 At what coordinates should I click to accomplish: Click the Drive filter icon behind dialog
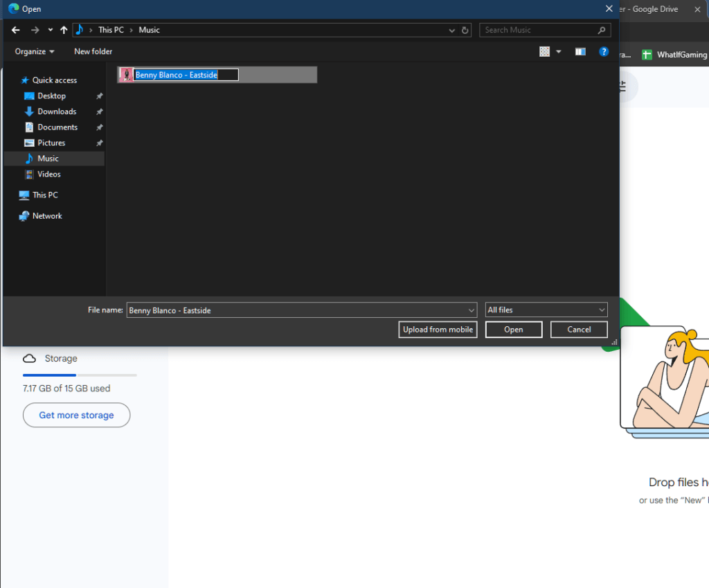tap(623, 86)
